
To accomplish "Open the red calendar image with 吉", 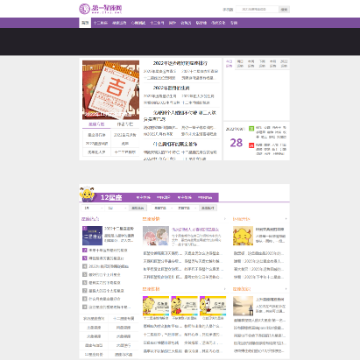I will pos(111,90).
